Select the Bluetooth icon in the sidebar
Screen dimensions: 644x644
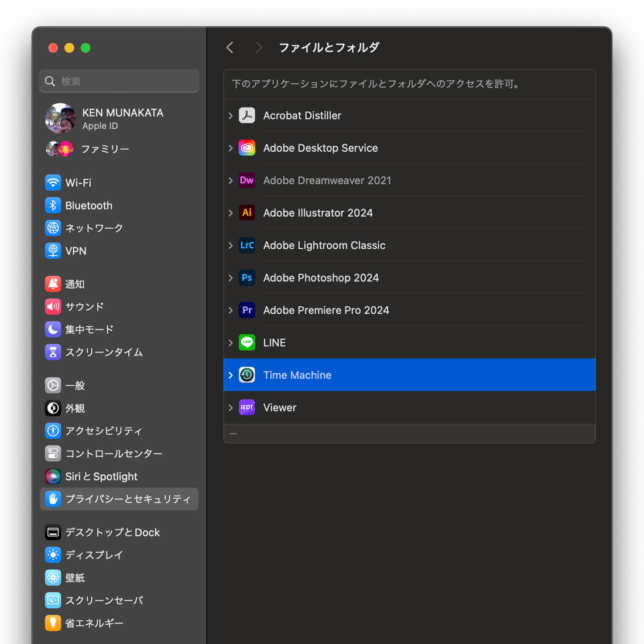tap(53, 205)
